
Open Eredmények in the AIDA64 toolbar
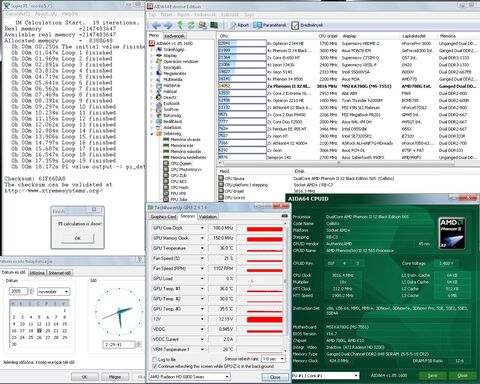[x=307, y=25]
